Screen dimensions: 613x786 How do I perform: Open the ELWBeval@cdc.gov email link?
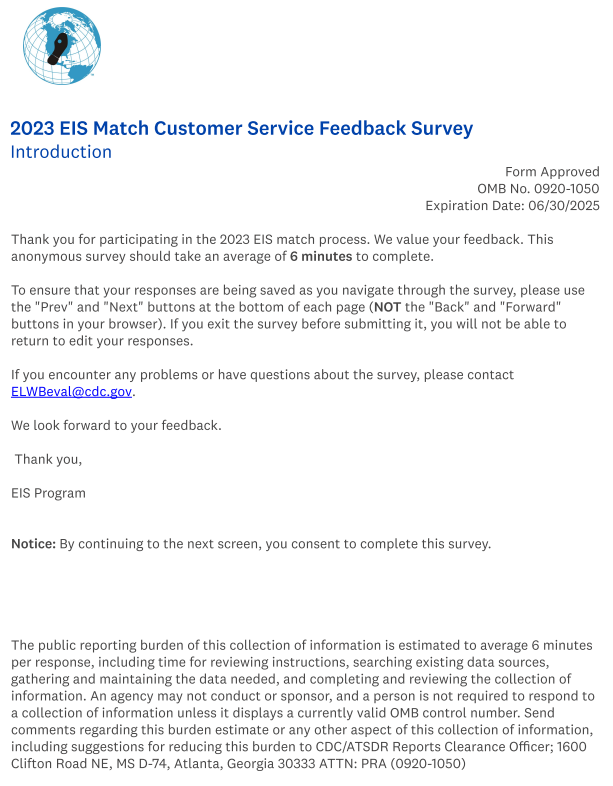[71, 391]
